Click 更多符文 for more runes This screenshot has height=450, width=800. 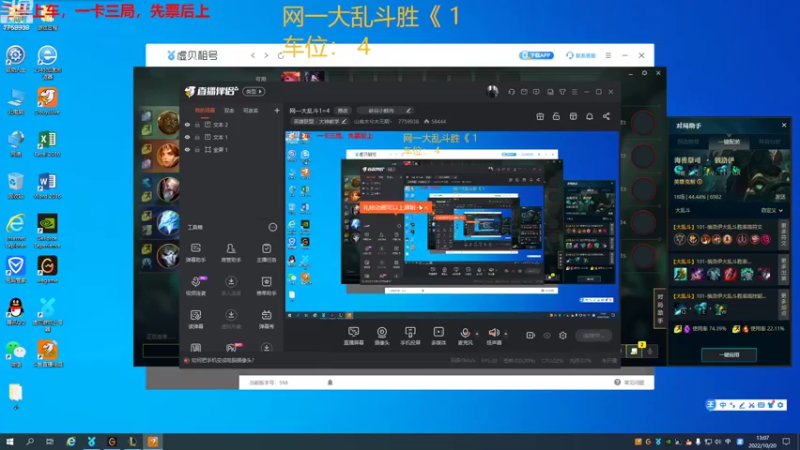pyautogui.click(x=784, y=234)
